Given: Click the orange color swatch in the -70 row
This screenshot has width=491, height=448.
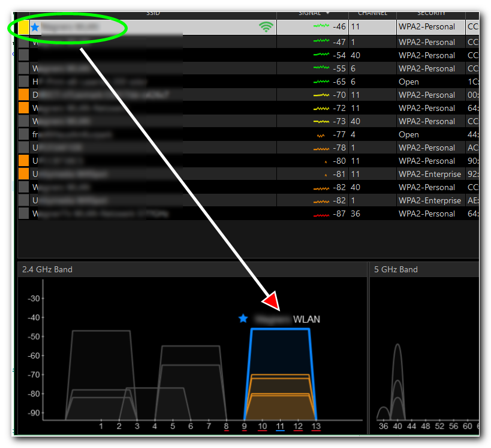Looking at the screenshot, I should click(x=23, y=95).
